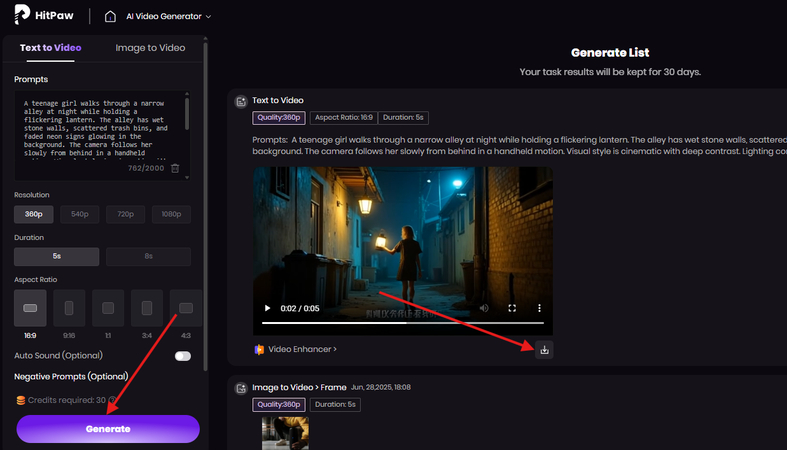Select the 9:16 aspect ratio
The height and width of the screenshot is (450, 787).
[69, 308]
